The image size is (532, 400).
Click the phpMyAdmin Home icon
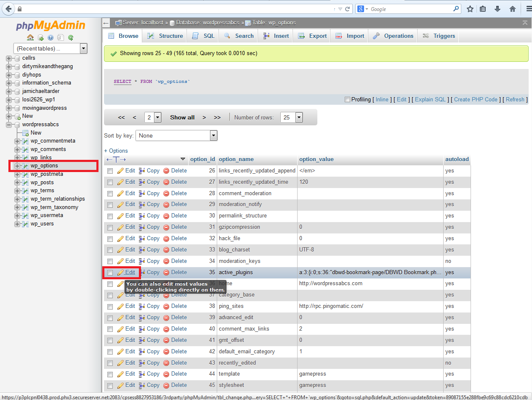pos(30,38)
